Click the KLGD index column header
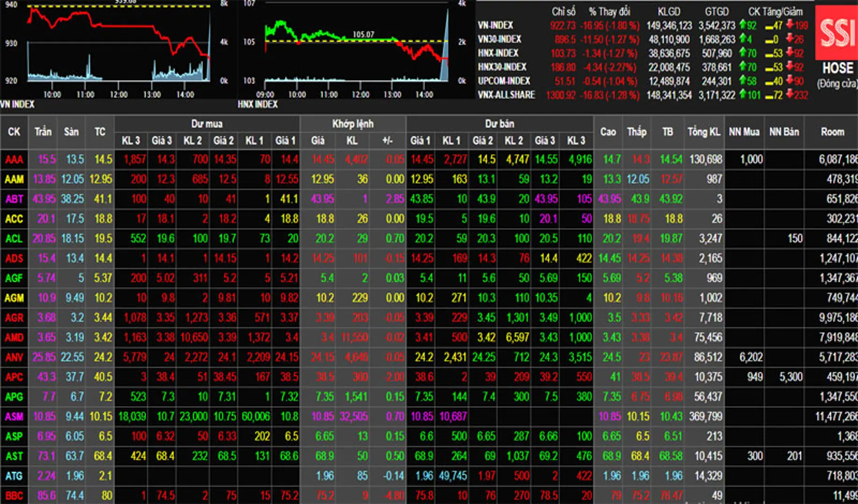The height and width of the screenshot is (504, 858). tap(669, 11)
